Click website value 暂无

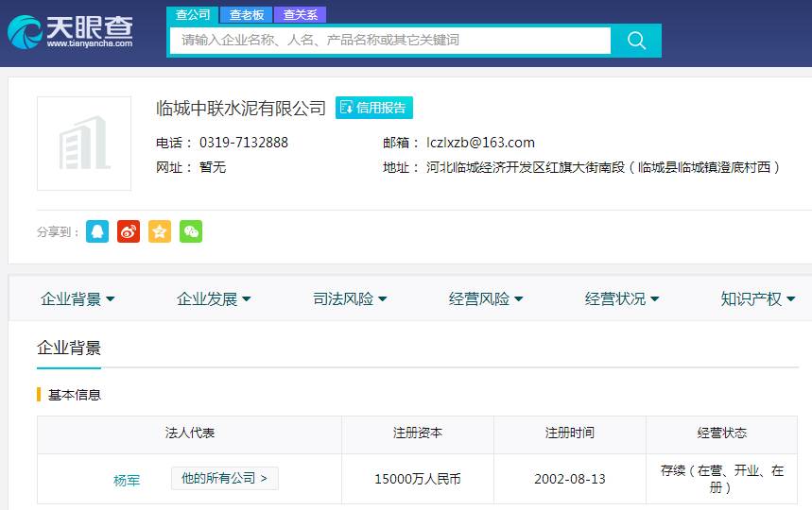[213, 167]
